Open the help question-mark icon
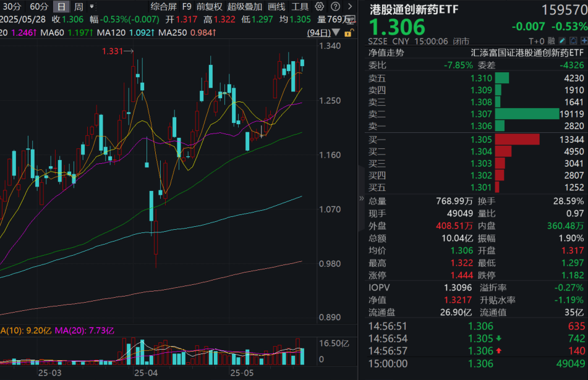Screen dimensions: 588x380 point(334,7)
